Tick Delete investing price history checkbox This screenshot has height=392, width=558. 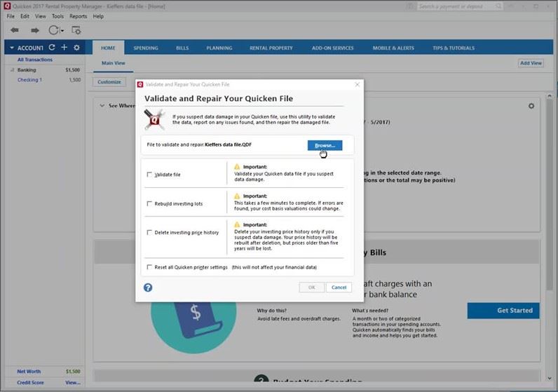click(x=149, y=232)
